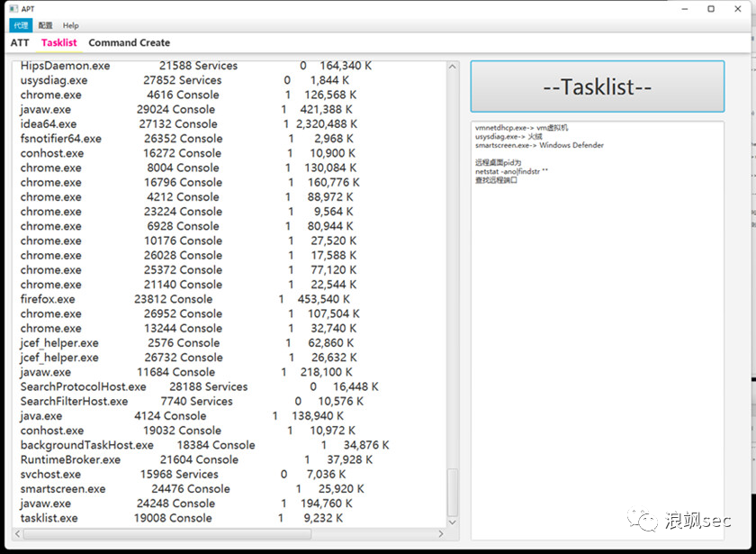756x554 pixels.
Task: Select javaw.exe row with PID 29024
Action: click(x=186, y=109)
